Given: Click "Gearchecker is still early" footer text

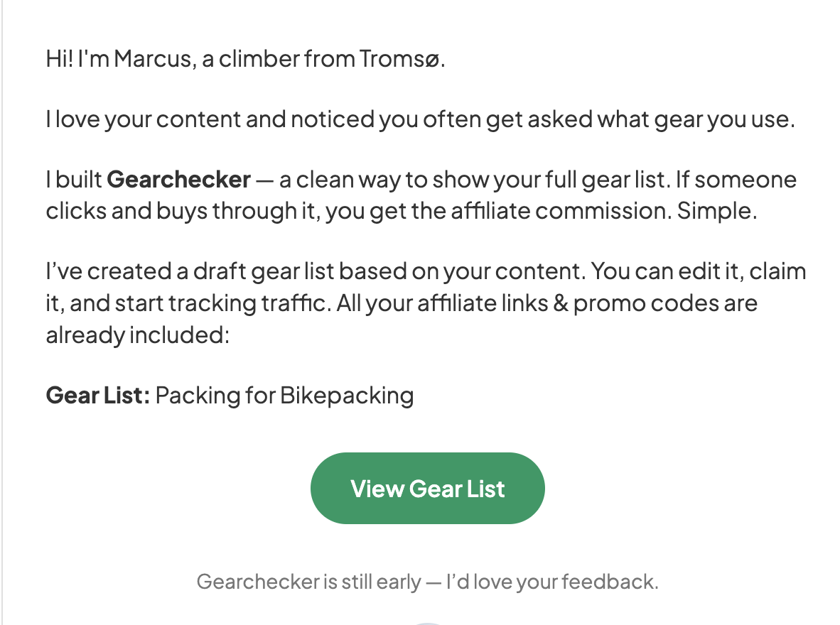Looking at the screenshot, I should click(x=308, y=582).
